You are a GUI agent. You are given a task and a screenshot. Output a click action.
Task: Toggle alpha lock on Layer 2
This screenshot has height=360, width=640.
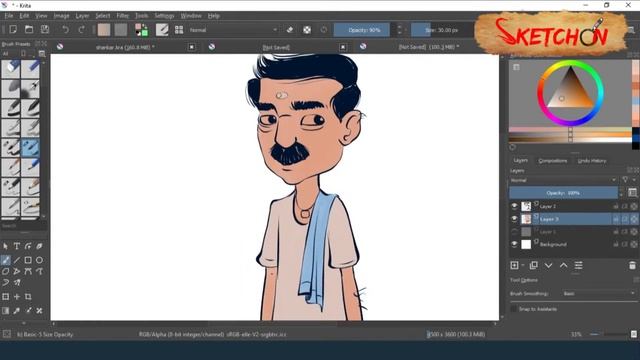point(634,207)
